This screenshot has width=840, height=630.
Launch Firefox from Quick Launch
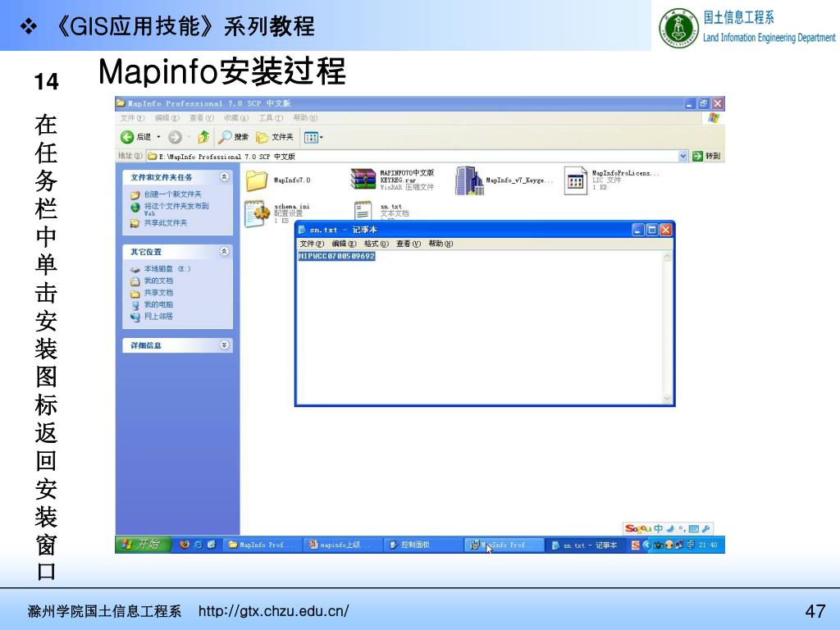pos(185,545)
